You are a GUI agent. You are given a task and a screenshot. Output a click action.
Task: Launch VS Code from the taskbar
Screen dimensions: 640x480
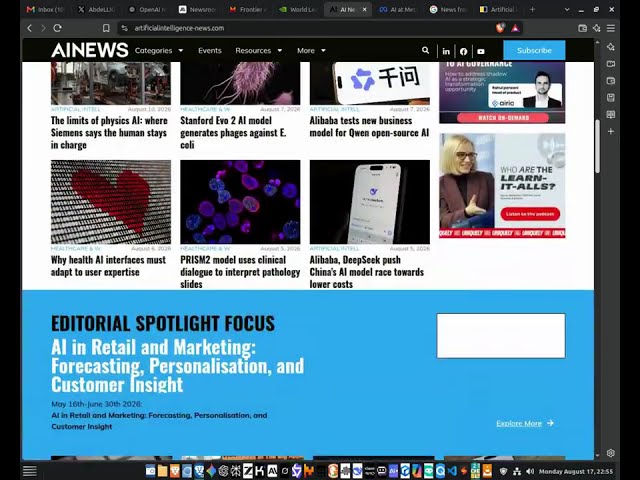pyautogui.click(x=452, y=471)
